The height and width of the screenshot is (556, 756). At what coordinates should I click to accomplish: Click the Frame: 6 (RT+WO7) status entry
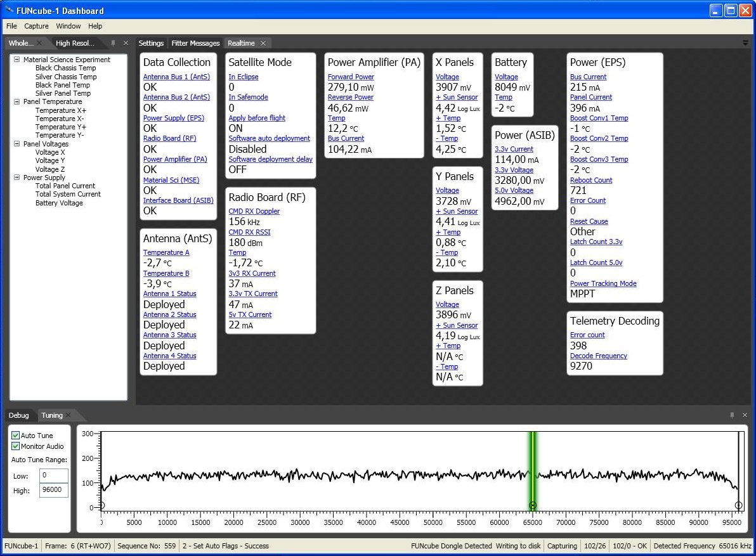[77, 546]
